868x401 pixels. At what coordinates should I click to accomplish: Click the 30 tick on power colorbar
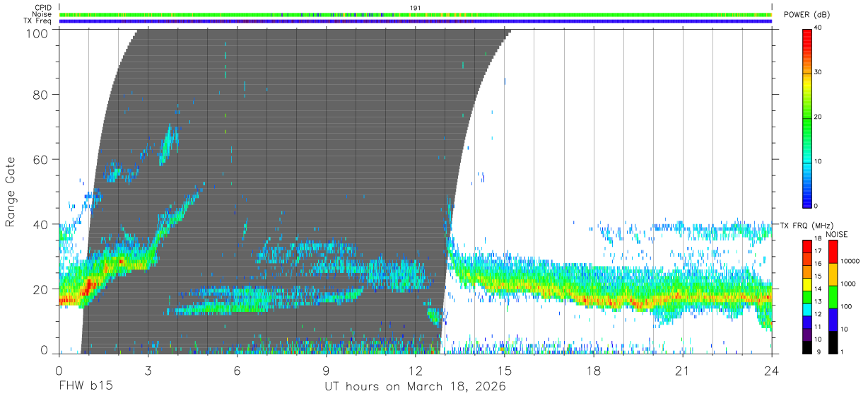pos(819,72)
